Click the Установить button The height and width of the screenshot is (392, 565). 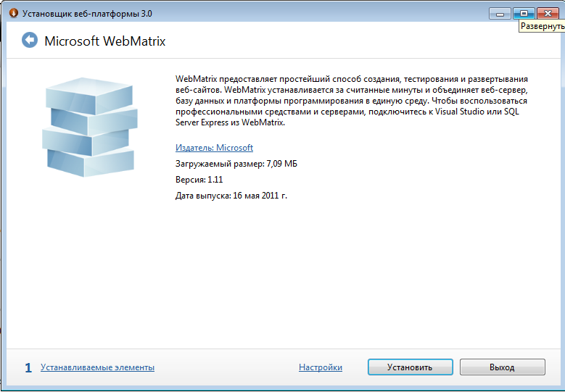410,367
